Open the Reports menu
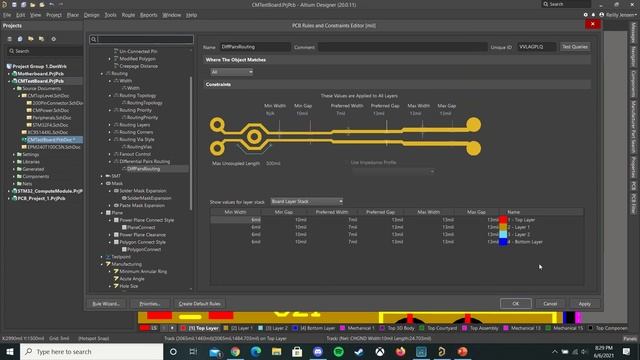Screen dimensions: 640x360 click(x=149, y=15)
